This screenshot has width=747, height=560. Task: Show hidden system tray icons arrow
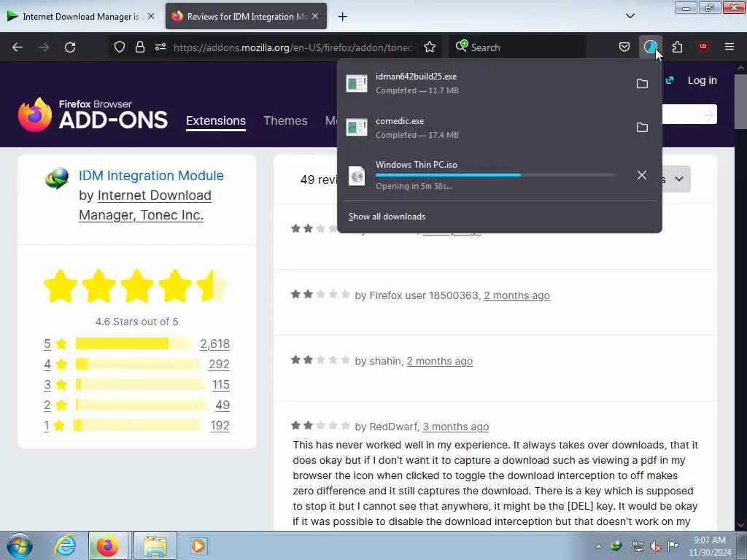[598, 546]
